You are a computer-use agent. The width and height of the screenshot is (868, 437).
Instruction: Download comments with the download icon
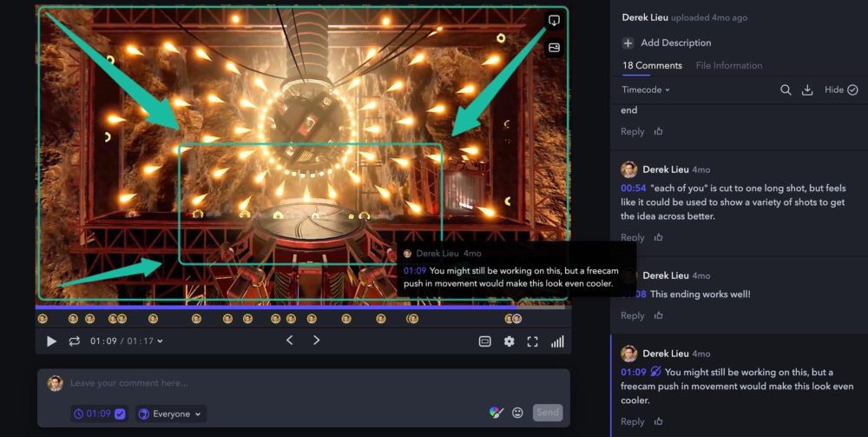click(x=807, y=89)
